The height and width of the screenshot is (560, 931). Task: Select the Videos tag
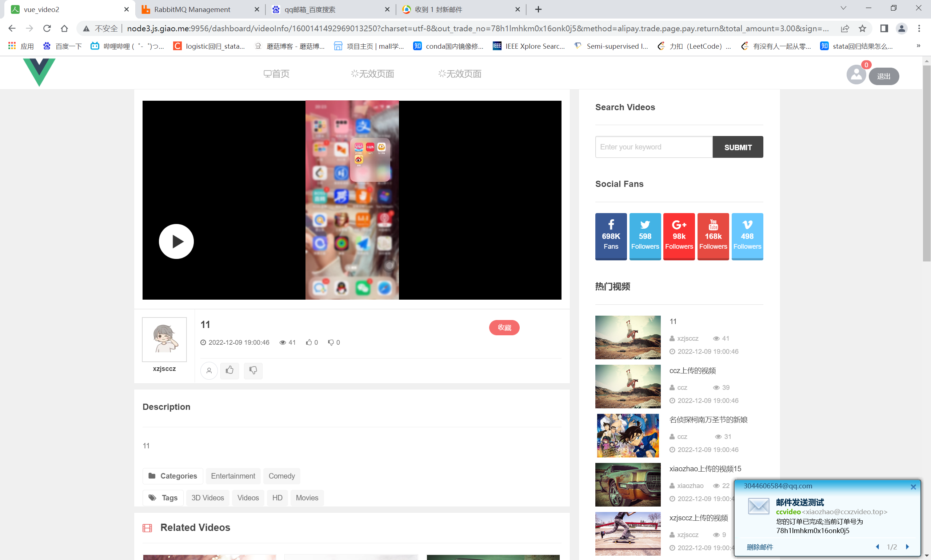248,498
